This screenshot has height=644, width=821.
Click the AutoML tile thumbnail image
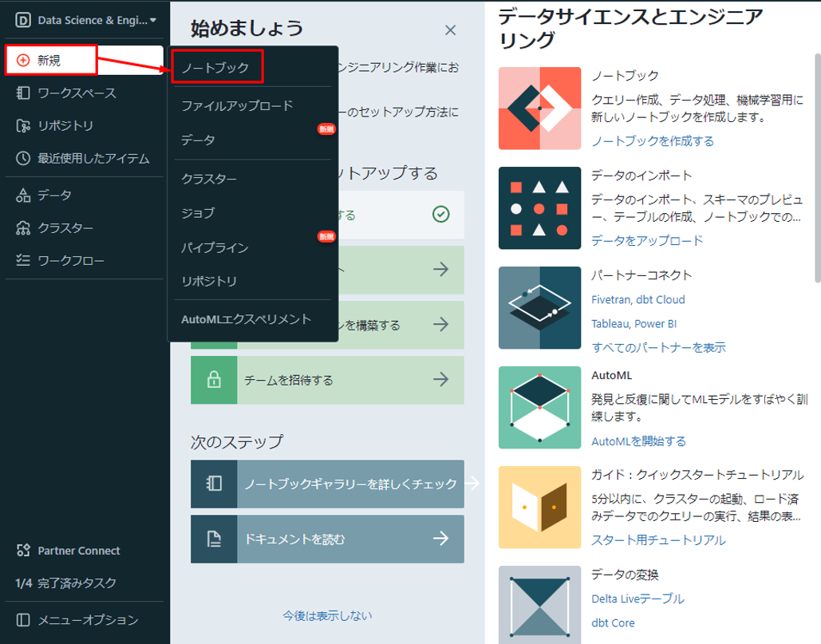tap(539, 408)
